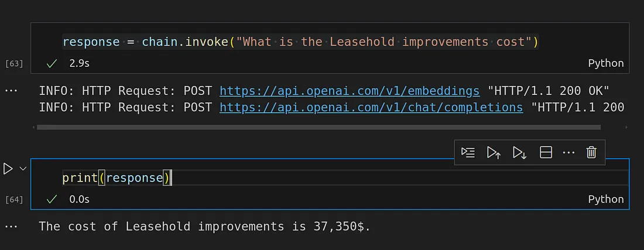The height and width of the screenshot is (250, 644).
Task: Execute cells above using the toolbar icon
Action: pyautogui.click(x=494, y=153)
